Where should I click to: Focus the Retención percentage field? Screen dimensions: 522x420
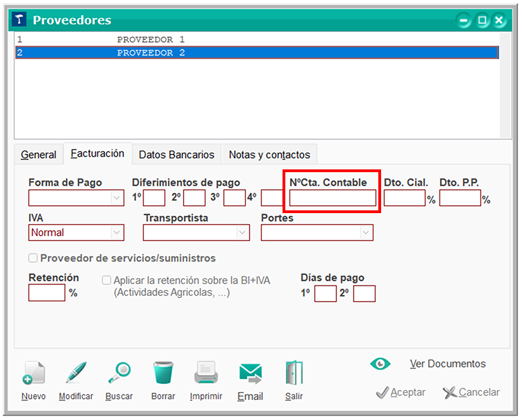pos(47,293)
